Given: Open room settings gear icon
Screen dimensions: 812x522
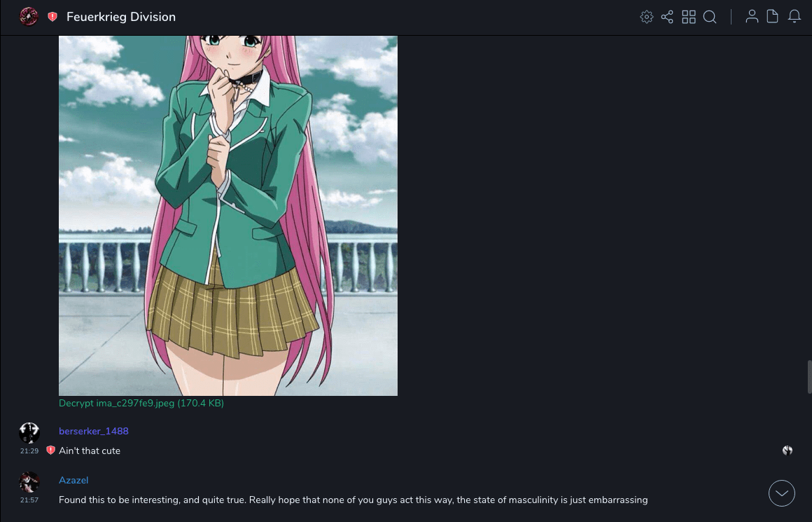Looking at the screenshot, I should click(646, 17).
